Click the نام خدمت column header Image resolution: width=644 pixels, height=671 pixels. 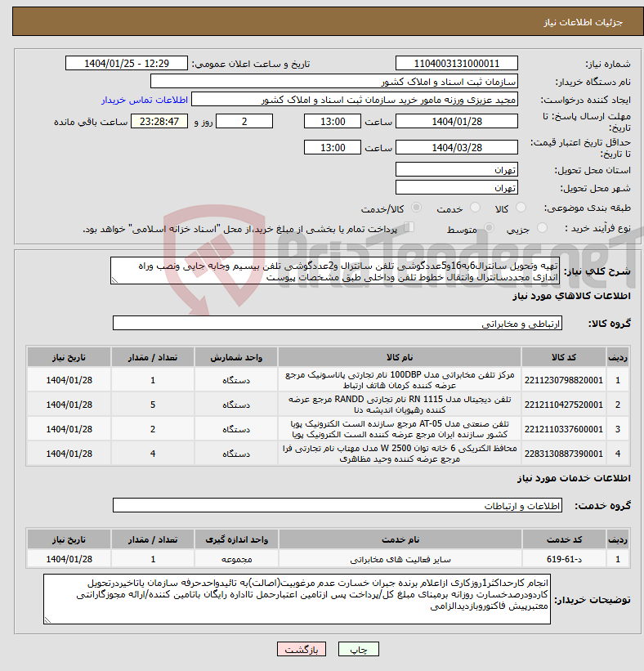[400, 539]
